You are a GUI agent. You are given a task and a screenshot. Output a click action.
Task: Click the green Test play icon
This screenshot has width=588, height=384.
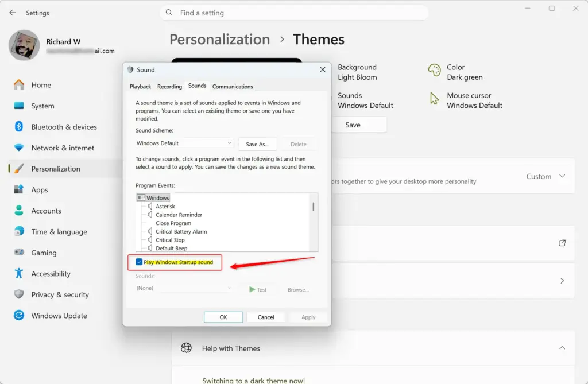(252, 289)
